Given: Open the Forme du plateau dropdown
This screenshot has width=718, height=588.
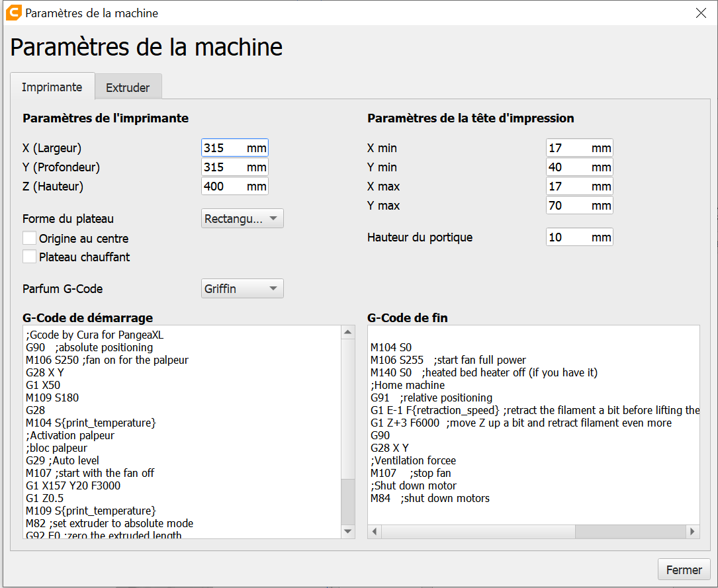Looking at the screenshot, I should [242, 219].
